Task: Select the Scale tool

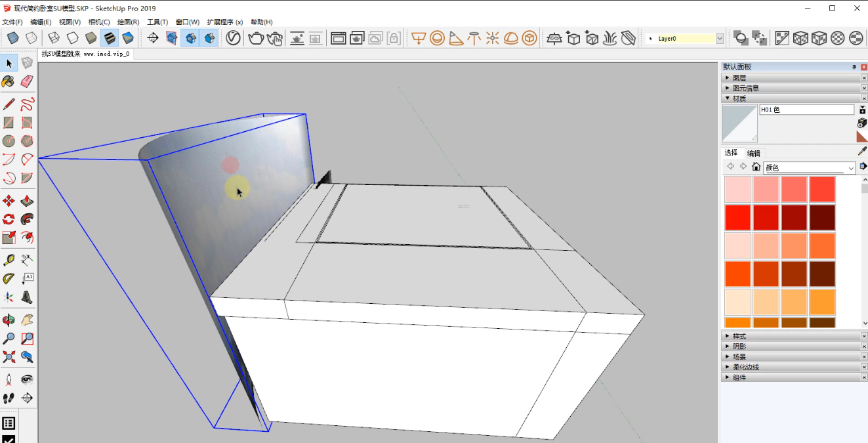Action: pyautogui.click(x=9, y=238)
